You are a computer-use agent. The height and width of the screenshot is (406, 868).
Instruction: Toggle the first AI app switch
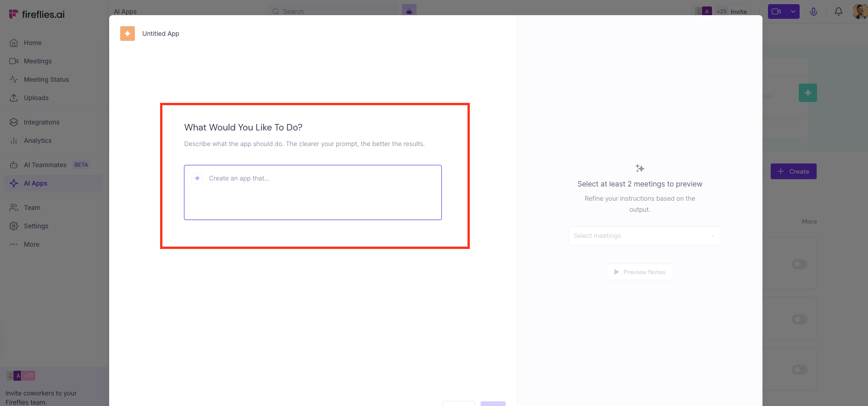(799, 264)
